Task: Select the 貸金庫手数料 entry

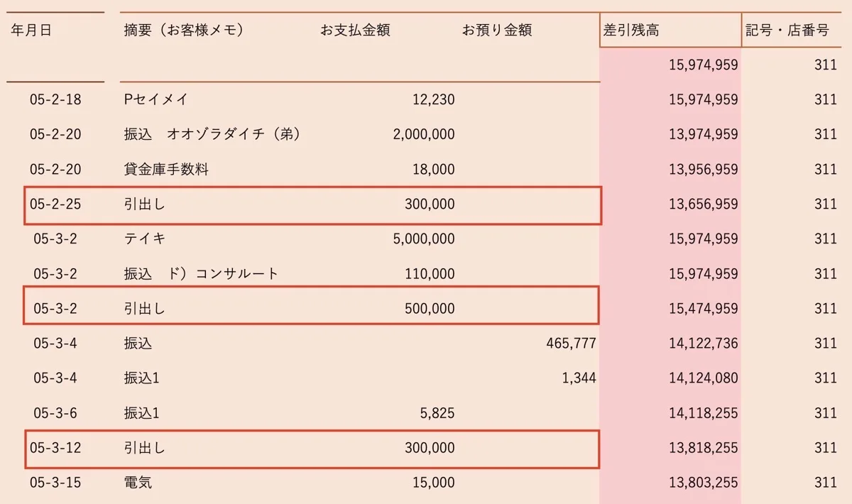Action: click(x=166, y=170)
